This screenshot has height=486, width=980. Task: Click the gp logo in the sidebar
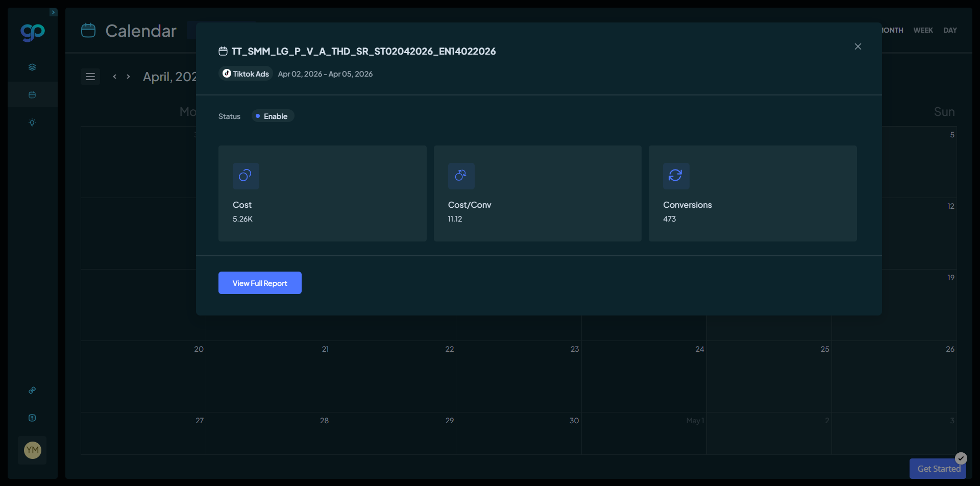click(x=33, y=32)
